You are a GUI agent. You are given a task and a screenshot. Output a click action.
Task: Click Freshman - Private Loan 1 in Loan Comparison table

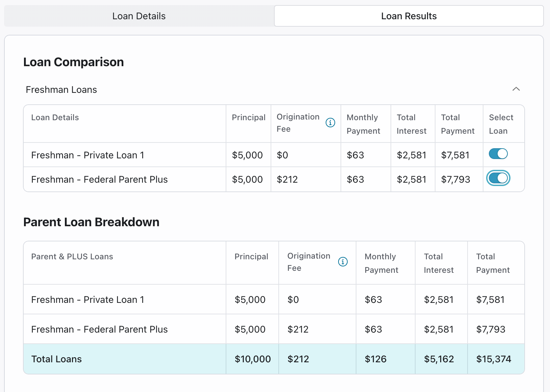pyautogui.click(x=87, y=155)
